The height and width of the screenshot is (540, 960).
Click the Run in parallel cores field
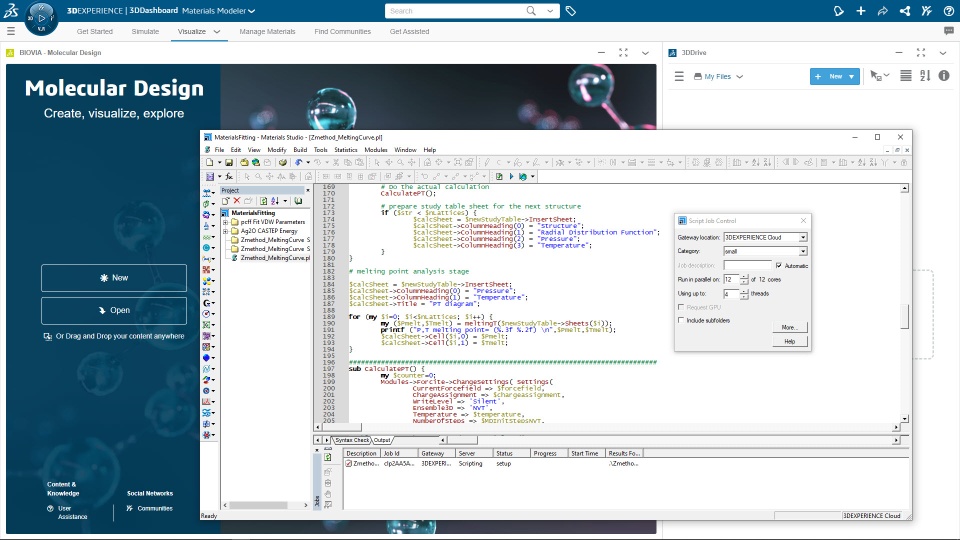pos(731,280)
